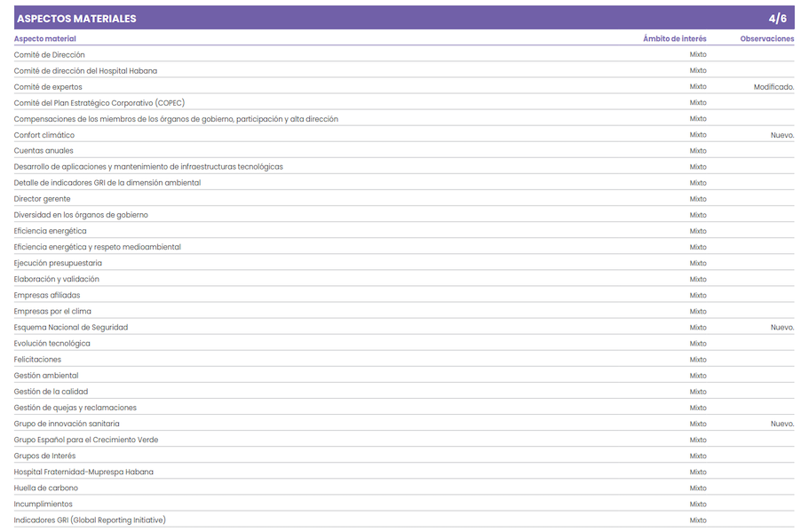809x532 pixels.
Task: Select the 'Director gerente' row text
Action: coord(42,199)
